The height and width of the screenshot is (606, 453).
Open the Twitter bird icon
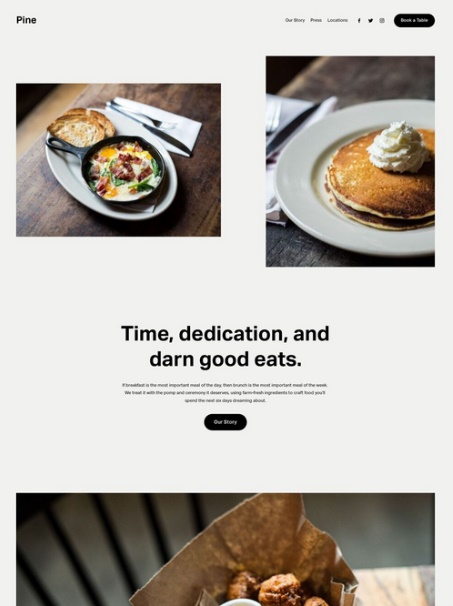[370, 20]
